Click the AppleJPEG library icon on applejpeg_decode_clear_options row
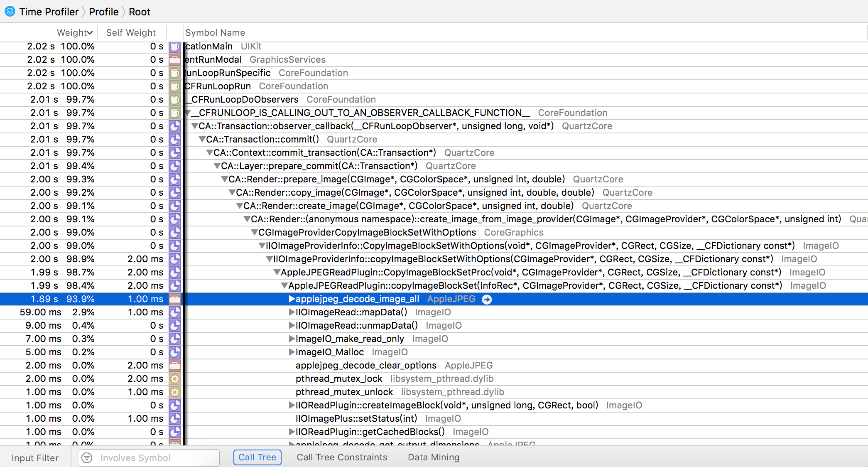 [x=175, y=366]
